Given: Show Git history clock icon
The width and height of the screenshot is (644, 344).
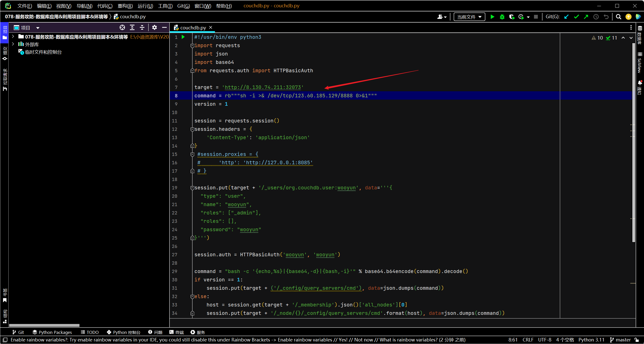Looking at the screenshot, I should 596,17.
